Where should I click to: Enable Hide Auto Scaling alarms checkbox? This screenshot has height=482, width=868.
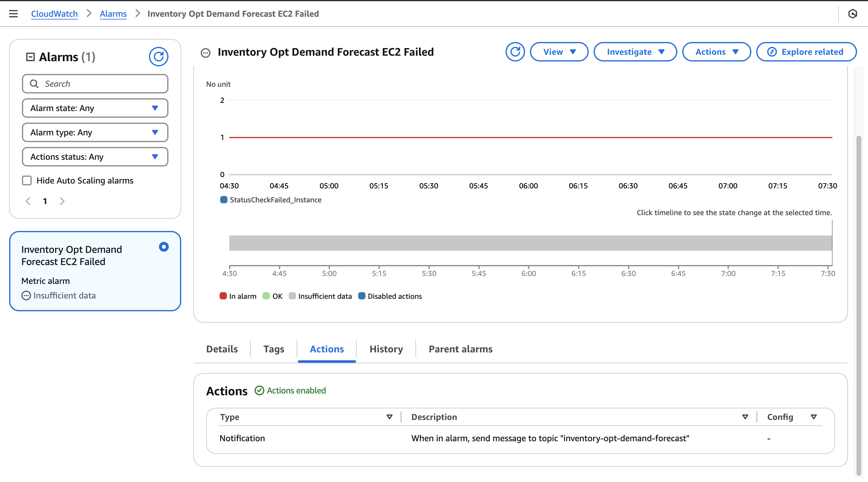[x=27, y=181]
